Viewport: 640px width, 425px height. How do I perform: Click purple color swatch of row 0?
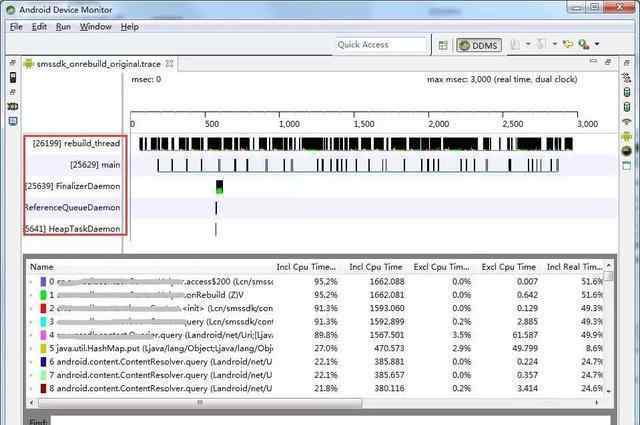(x=43, y=282)
